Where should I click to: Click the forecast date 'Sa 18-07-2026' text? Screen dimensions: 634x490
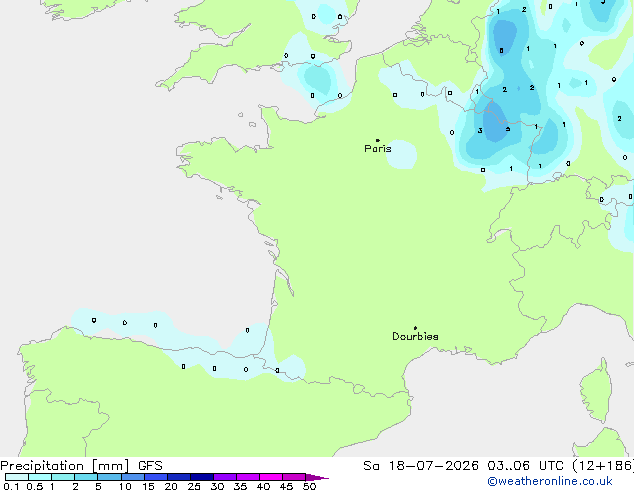[421, 466]
